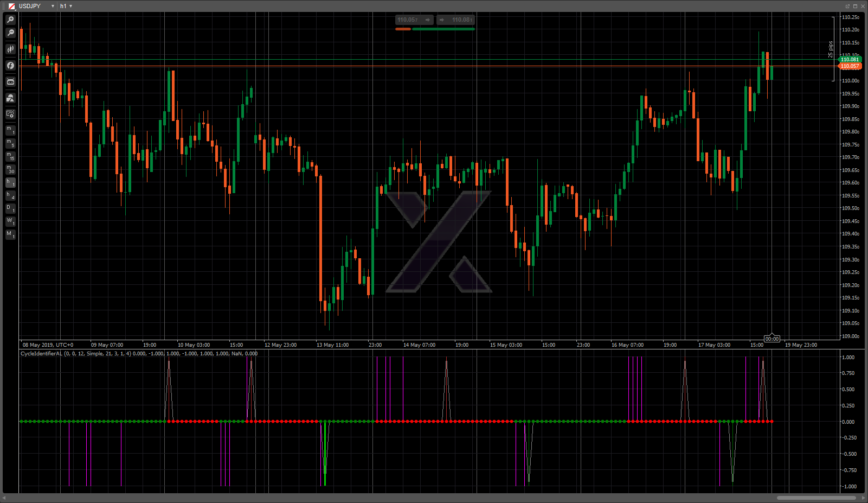The height and width of the screenshot is (503, 868).
Task: Click the 00:00 countdown time marker
Action: click(x=772, y=339)
